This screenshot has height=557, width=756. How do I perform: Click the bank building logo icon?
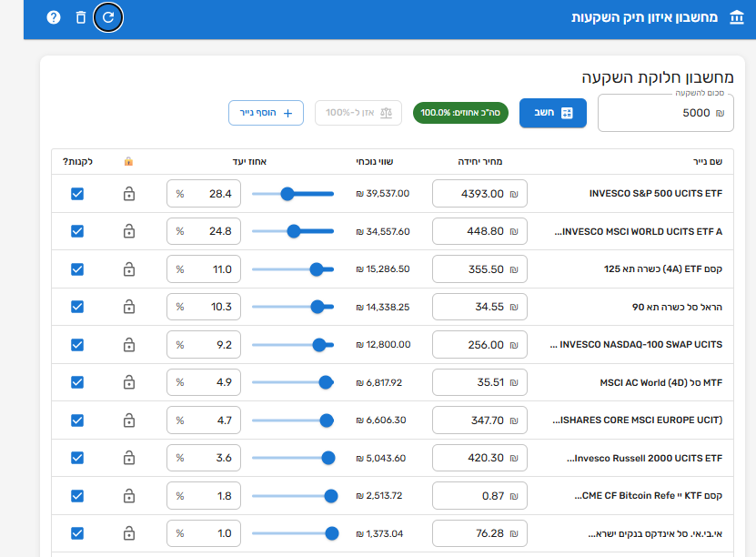tap(735, 17)
